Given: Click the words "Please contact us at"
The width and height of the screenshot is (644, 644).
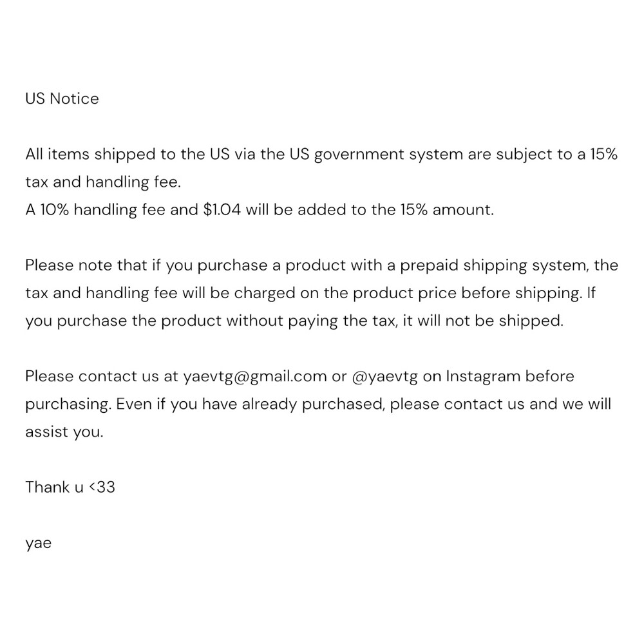Looking at the screenshot, I should coord(102,376).
